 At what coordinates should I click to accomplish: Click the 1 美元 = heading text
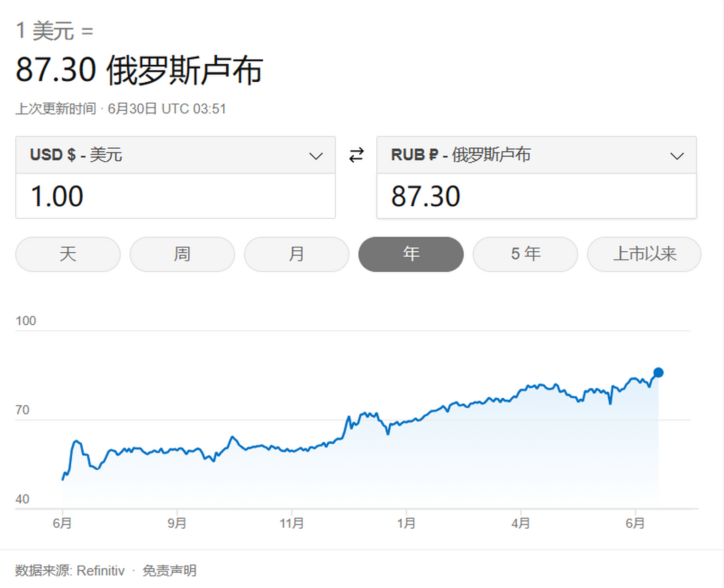click(55, 31)
